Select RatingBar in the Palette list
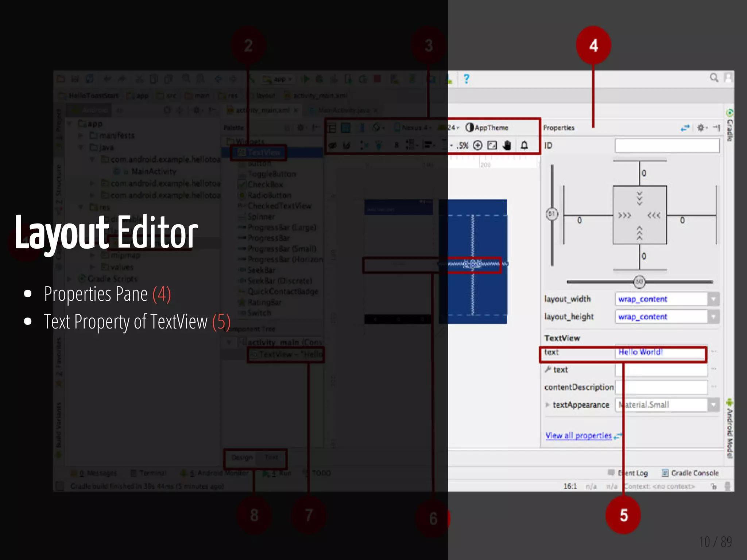 pos(264,302)
